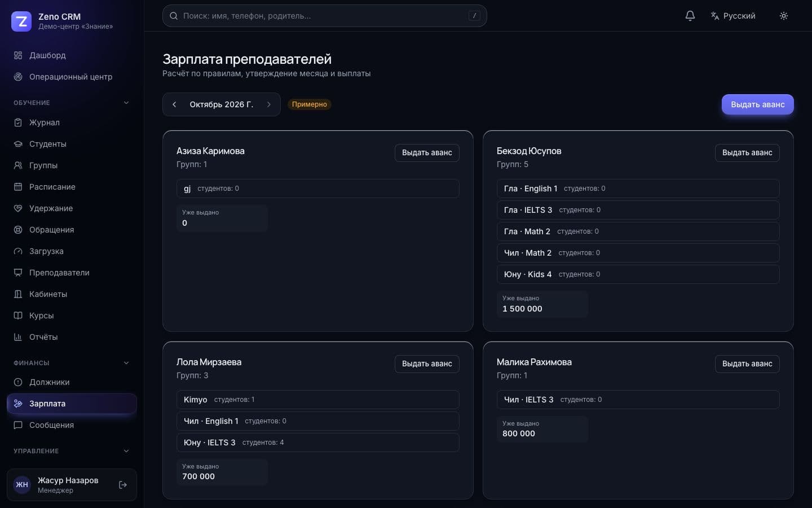The width and height of the screenshot is (812, 508).
Task: Click the Операционный центр target icon
Action: point(18,77)
